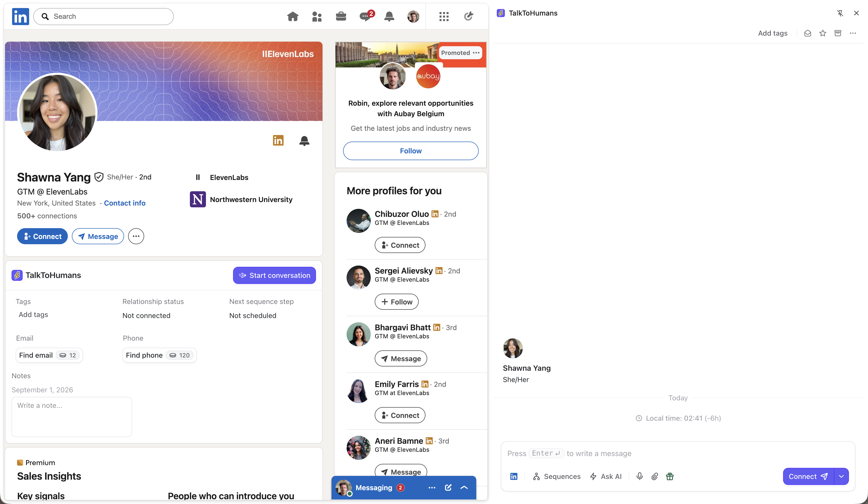Image resolution: width=868 pixels, height=504 pixels.
Task: Click TalkToHumans logo in side panel
Action: pos(501,13)
